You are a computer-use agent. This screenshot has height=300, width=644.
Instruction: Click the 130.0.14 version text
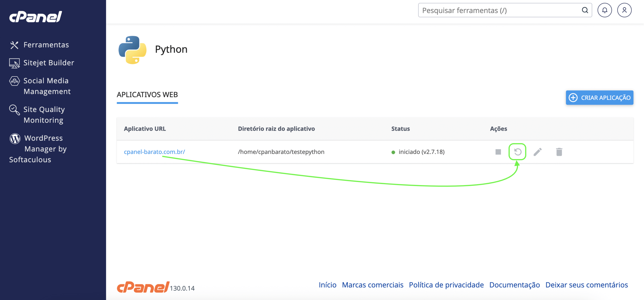182,288
